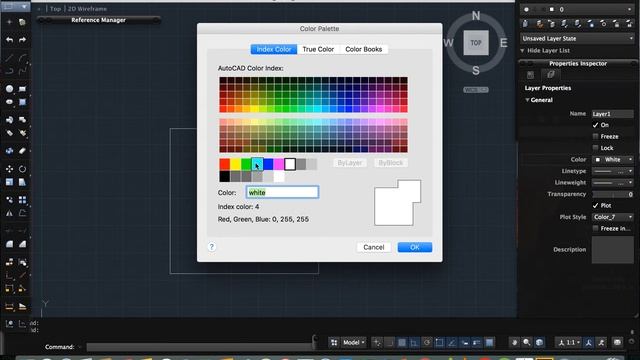Image resolution: width=640 pixels, height=360 pixels.
Task: Select the Line tool
Action: coord(9,58)
